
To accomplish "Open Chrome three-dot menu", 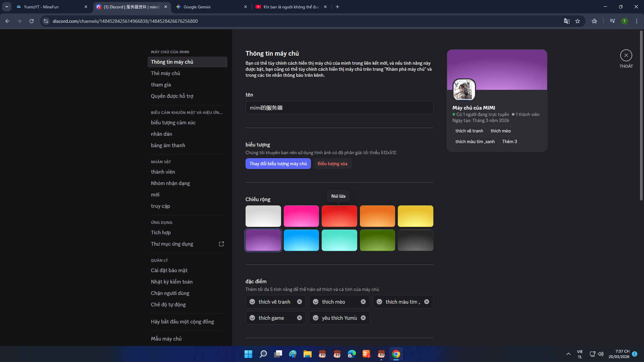I will click(x=636, y=21).
